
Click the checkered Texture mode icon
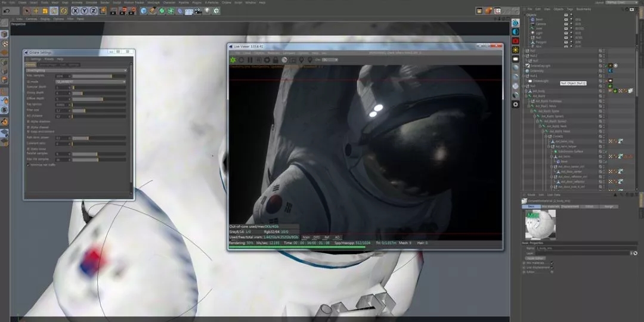tap(4, 44)
